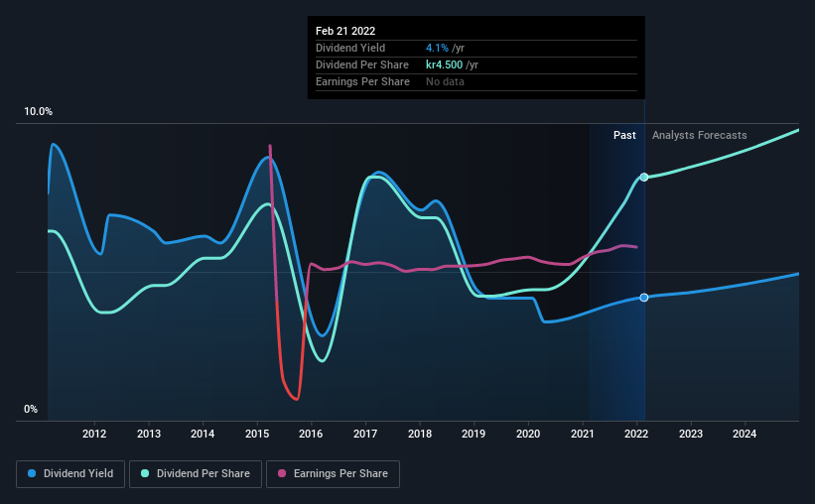Click the 2013 x-axis label
Image resolution: width=815 pixels, height=504 pixels.
[149, 434]
